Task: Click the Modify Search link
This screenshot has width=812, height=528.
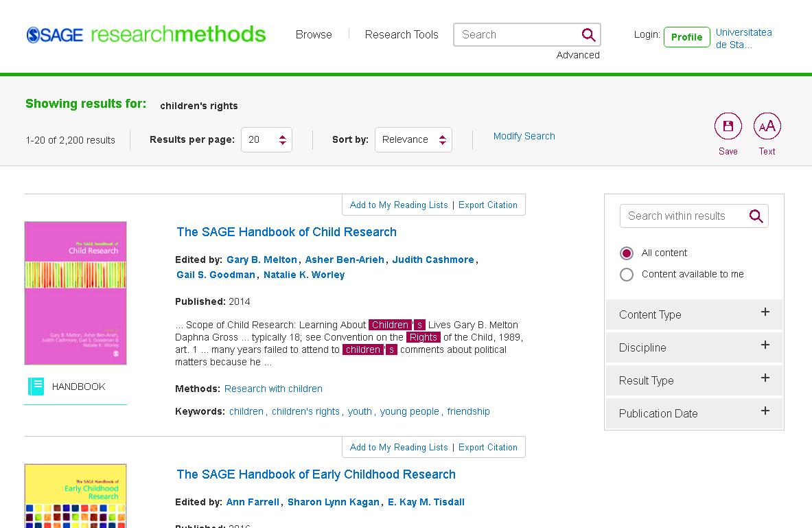Action: [524, 136]
